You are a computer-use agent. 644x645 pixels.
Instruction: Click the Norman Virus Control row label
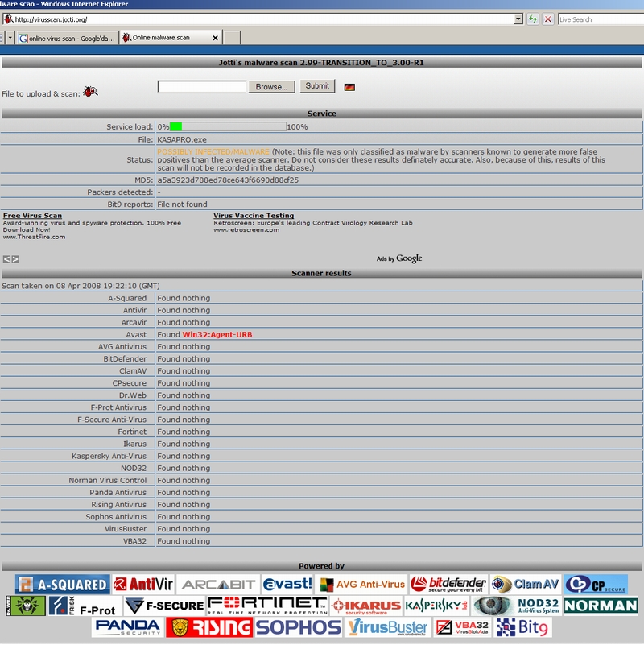107,480
